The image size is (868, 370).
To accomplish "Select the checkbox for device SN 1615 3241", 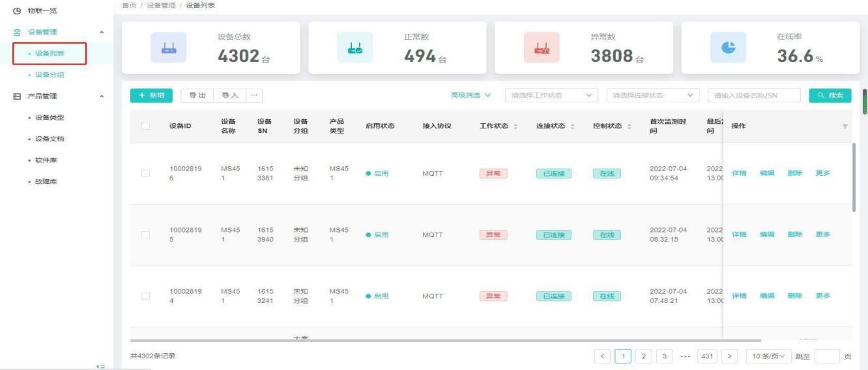I will pyautogui.click(x=145, y=296).
